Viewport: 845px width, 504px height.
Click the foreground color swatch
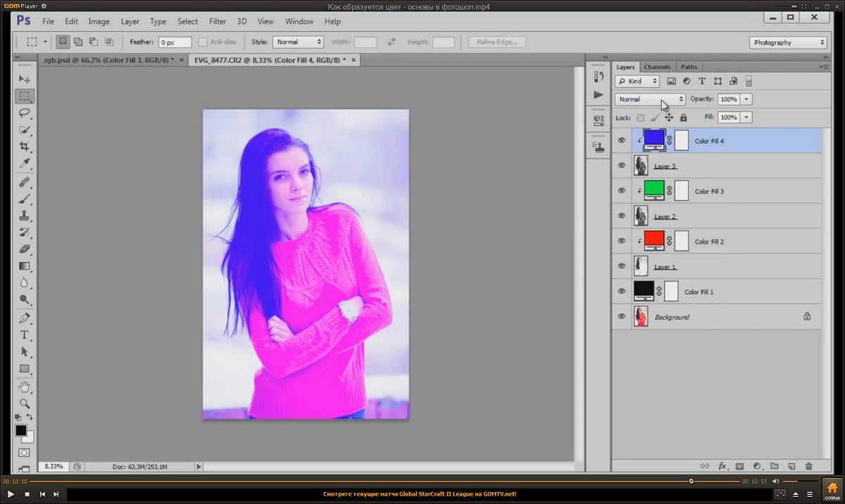point(21,430)
